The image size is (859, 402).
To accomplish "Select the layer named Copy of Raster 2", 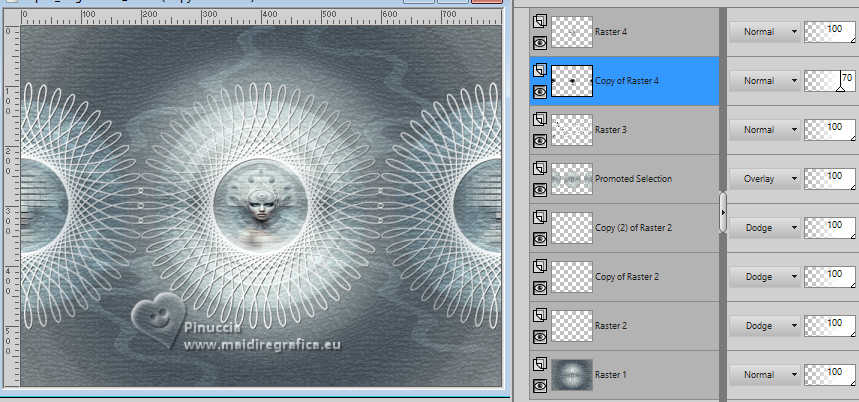I will (627, 277).
